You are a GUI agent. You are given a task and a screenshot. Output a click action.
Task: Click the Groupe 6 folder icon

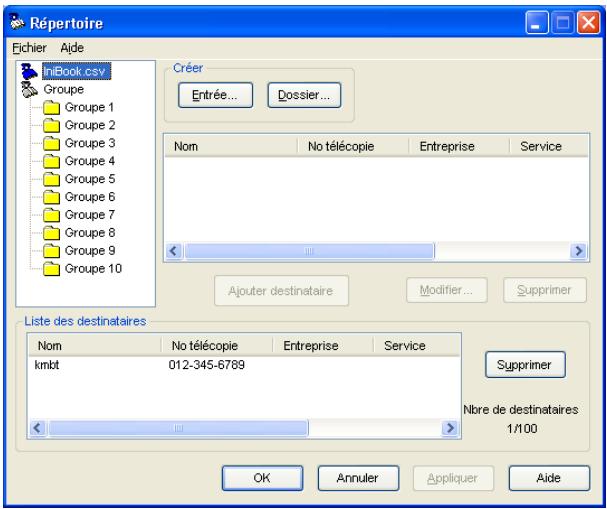click(x=51, y=197)
